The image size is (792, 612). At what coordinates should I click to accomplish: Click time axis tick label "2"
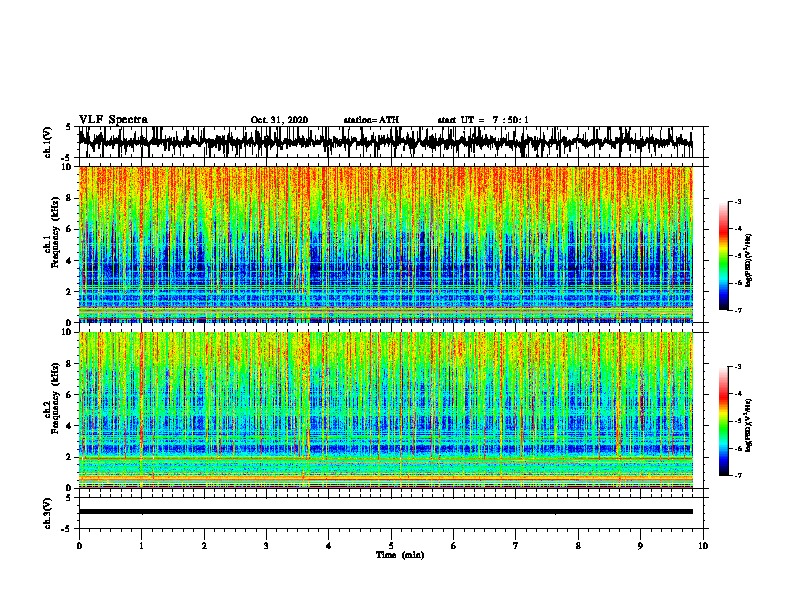(x=204, y=546)
